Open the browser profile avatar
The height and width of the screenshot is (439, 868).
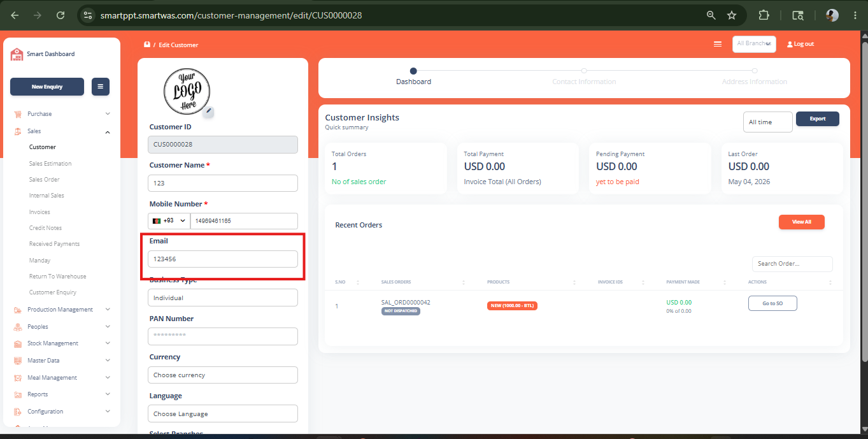tap(832, 15)
